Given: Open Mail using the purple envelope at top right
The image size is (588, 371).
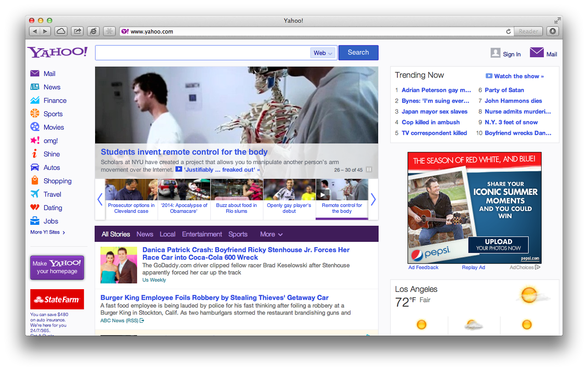Looking at the screenshot, I should tap(536, 51).
